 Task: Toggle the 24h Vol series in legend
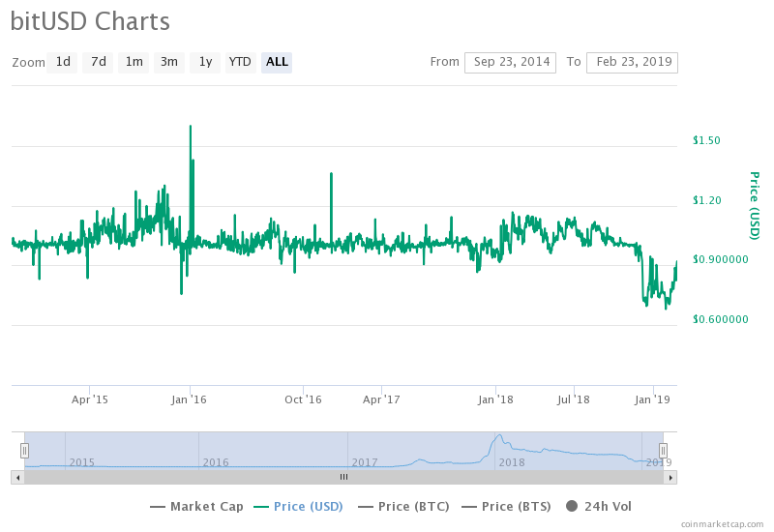tap(599, 506)
